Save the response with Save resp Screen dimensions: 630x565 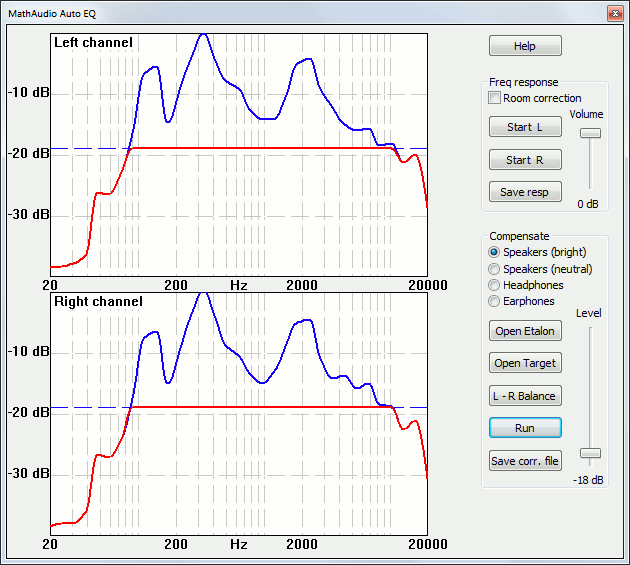coord(525,192)
